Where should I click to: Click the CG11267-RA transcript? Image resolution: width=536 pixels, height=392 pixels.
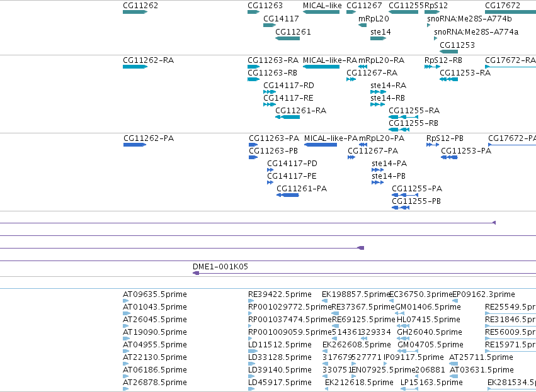[351, 79]
